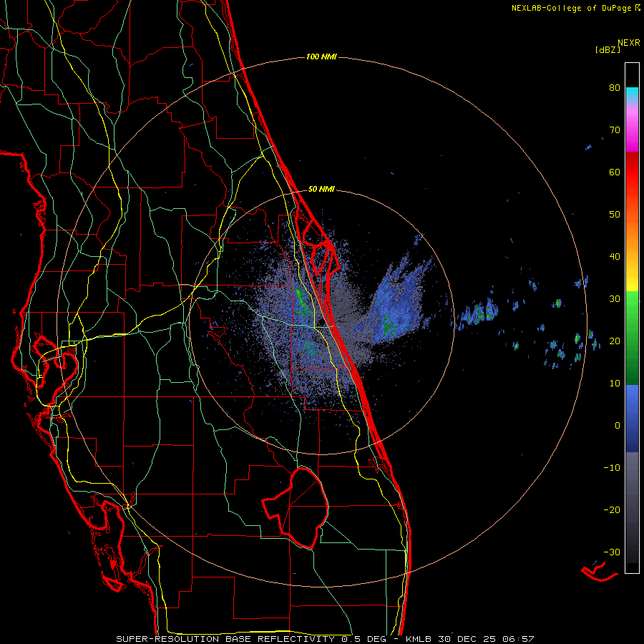The height and width of the screenshot is (644, 644).
Task: Click the 0 value on dBZ scale
Action: (618, 426)
